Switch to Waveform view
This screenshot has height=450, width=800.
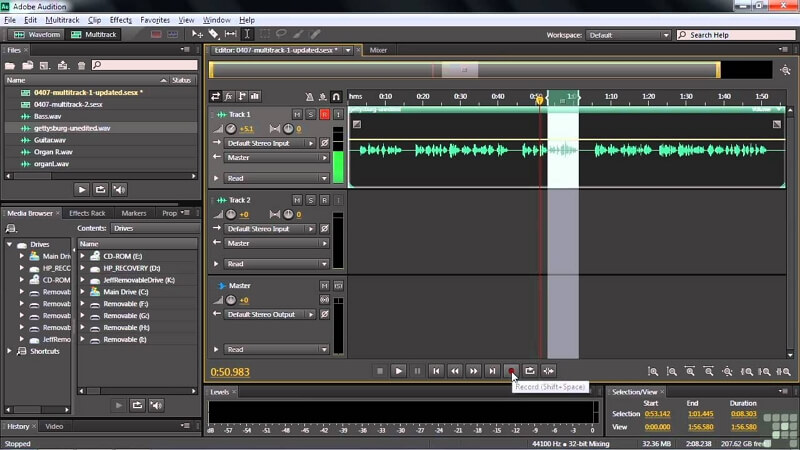coord(37,34)
